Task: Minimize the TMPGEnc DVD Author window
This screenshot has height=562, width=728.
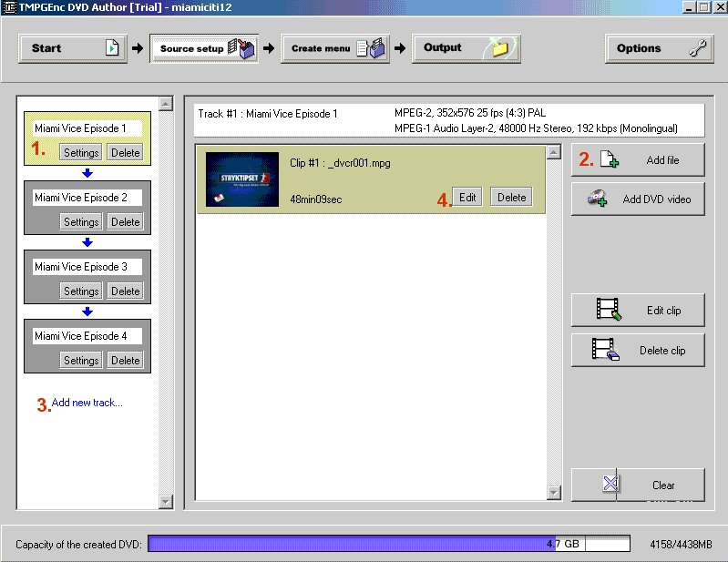Action: [x=690, y=7]
